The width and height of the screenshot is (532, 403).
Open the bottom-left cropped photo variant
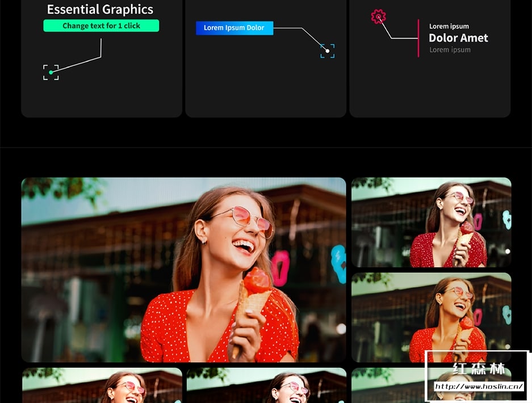tap(102, 385)
